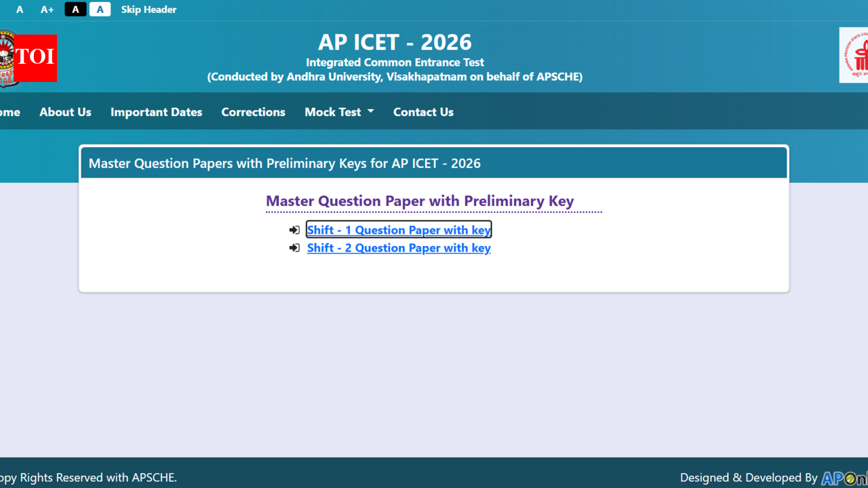Click the 'AP ICET - 2026' title
Viewport: 868px width, 488px height.
coord(395,42)
